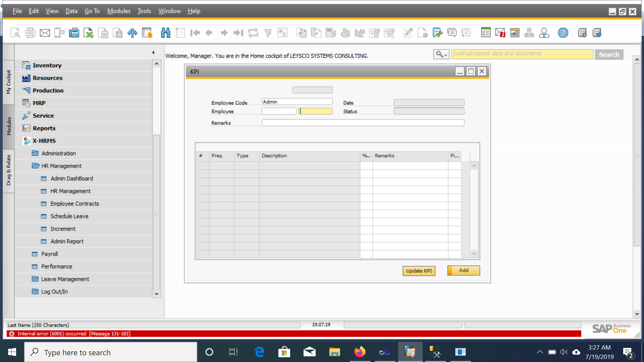Click the Print toolbar icon
The width and height of the screenshot is (644, 362).
pyautogui.click(x=30, y=33)
